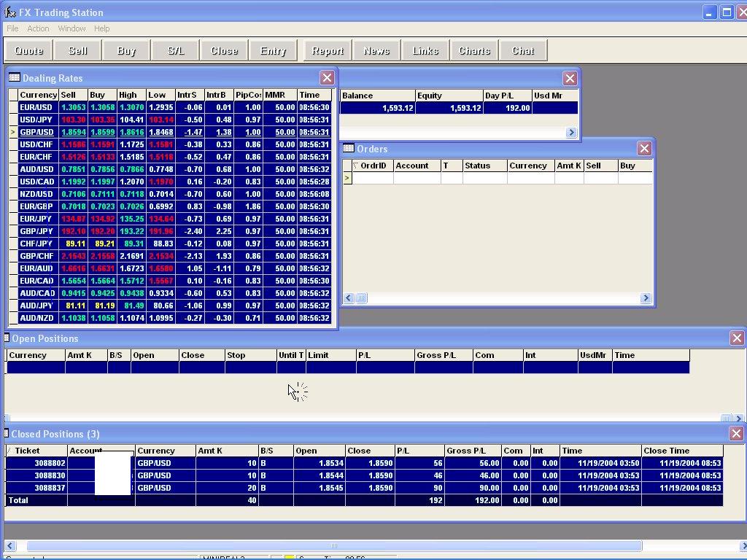Close the Open Positions panel
The width and height of the screenshot is (747, 560).
tap(737, 338)
